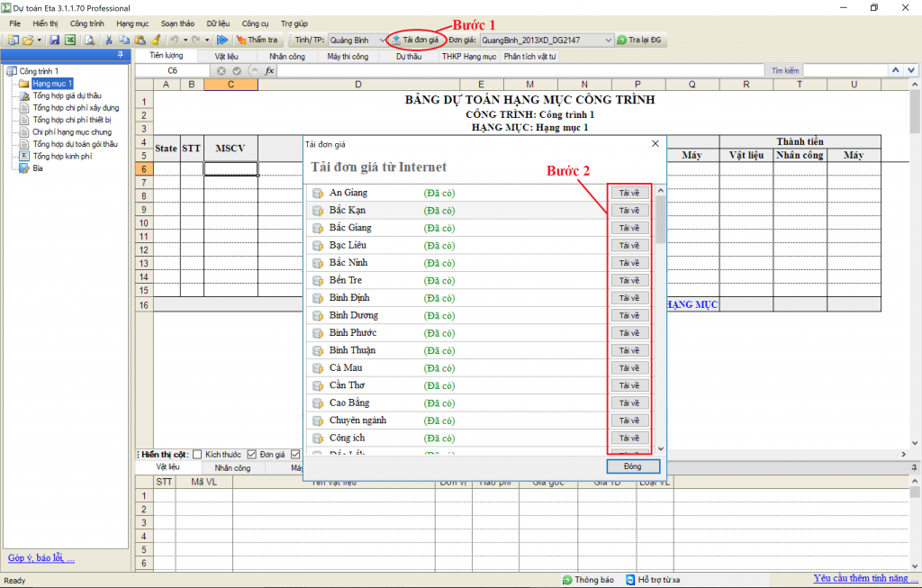Click 'Tải về' button for An Giang
The height and width of the screenshot is (588, 922).
629,193
